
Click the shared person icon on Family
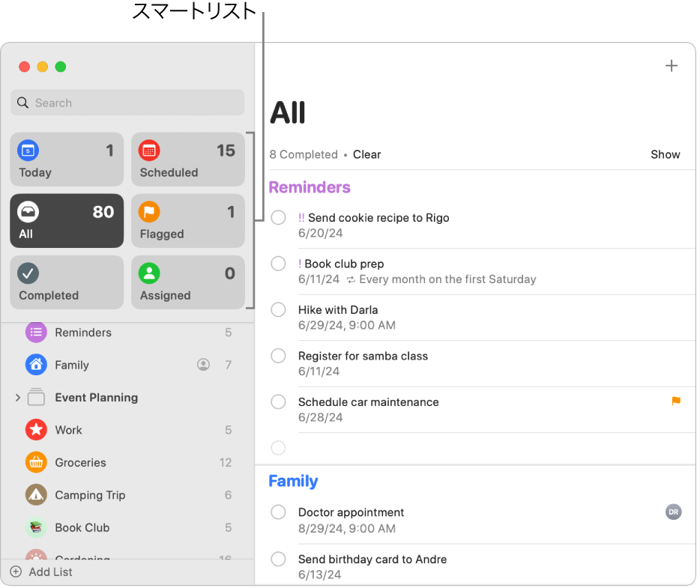[x=204, y=365]
